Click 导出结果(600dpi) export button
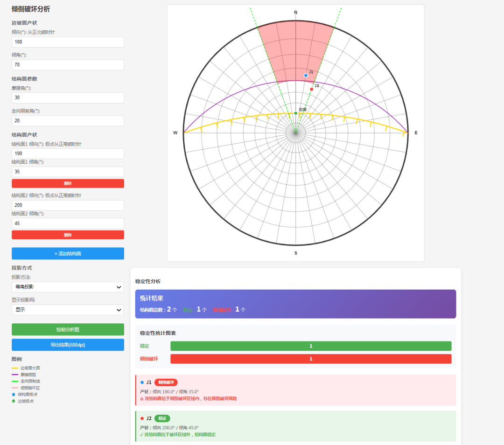The height and width of the screenshot is (445, 504). [x=68, y=345]
